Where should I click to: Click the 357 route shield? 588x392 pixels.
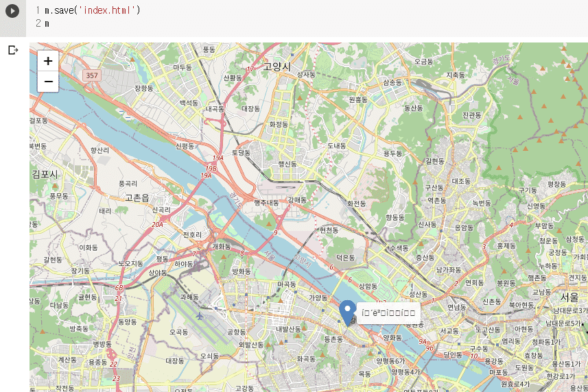tap(92, 75)
